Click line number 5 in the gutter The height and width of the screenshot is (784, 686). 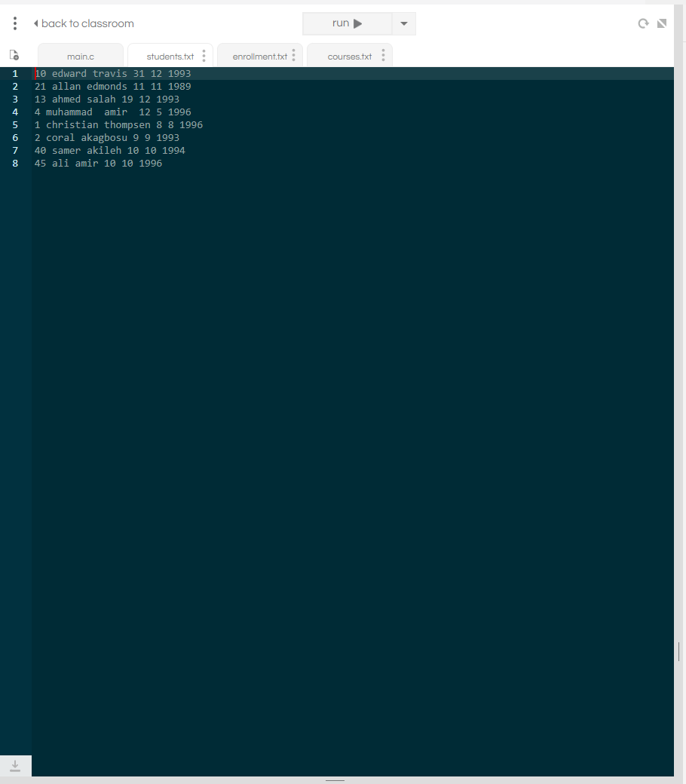point(15,124)
